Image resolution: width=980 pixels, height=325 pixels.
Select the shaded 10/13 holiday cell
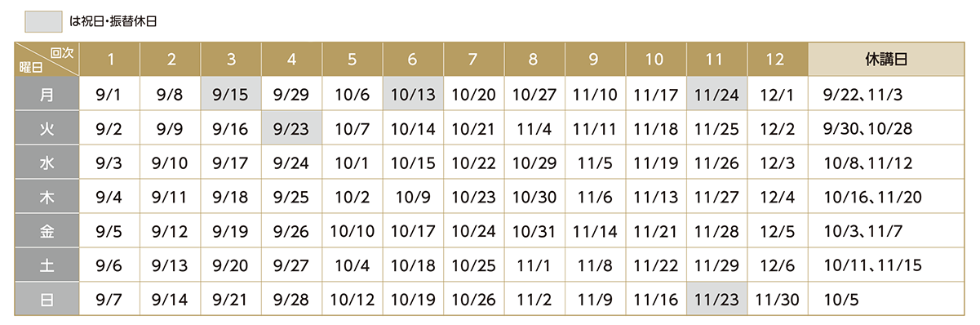[x=413, y=94]
